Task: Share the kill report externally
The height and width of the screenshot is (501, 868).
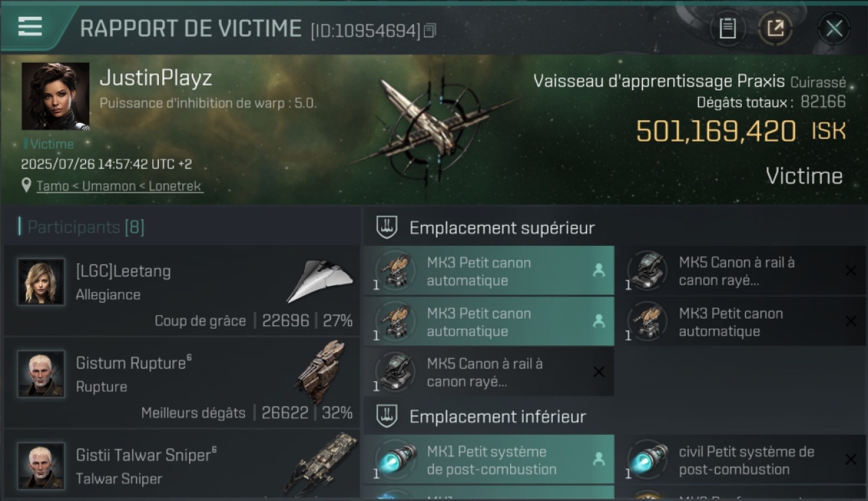Action: click(x=775, y=29)
